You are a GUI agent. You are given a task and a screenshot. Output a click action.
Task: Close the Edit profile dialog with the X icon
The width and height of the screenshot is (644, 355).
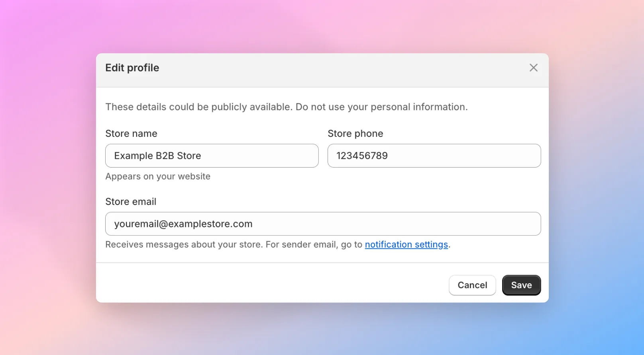pyautogui.click(x=534, y=68)
